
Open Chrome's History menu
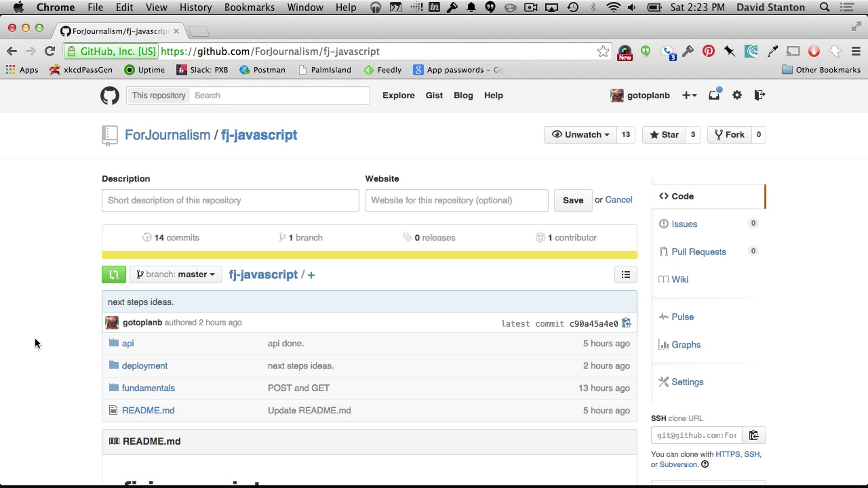click(x=196, y=7)
